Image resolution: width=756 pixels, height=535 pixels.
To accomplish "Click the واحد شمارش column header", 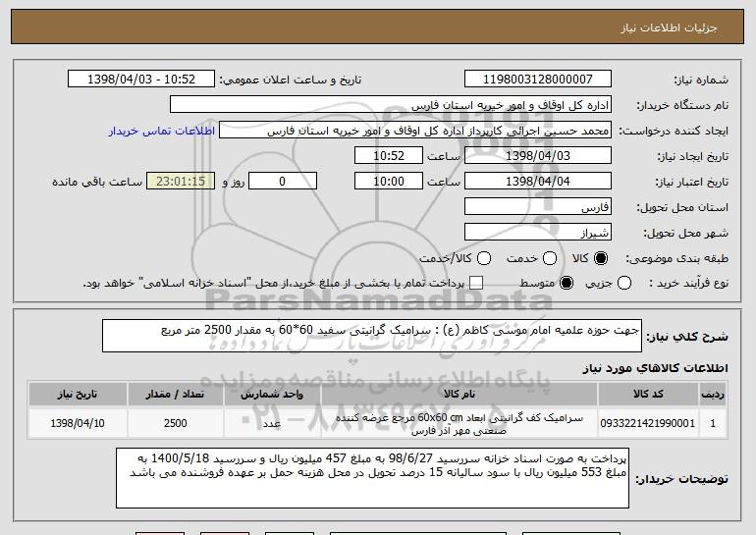I will (272, 395).
